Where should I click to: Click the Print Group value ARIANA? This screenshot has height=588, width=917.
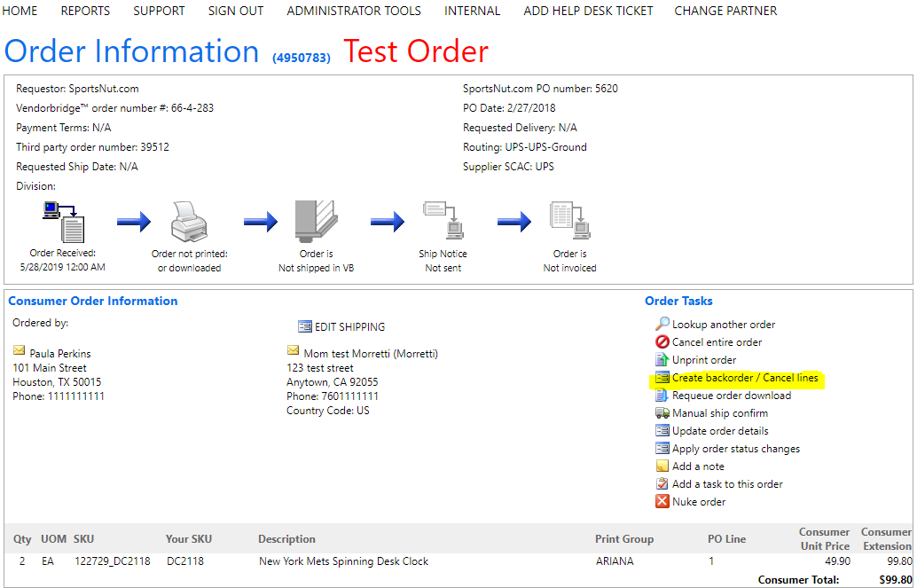(615, 561)
